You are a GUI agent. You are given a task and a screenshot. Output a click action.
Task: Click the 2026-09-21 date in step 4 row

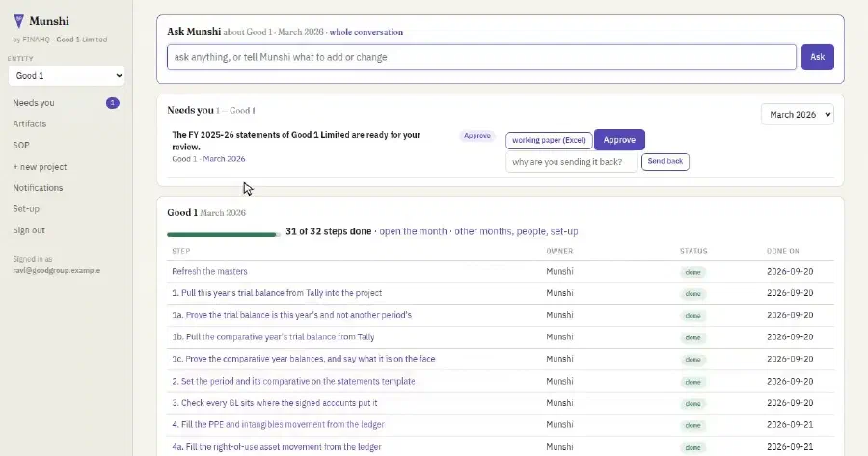click(x=790, y=424)
